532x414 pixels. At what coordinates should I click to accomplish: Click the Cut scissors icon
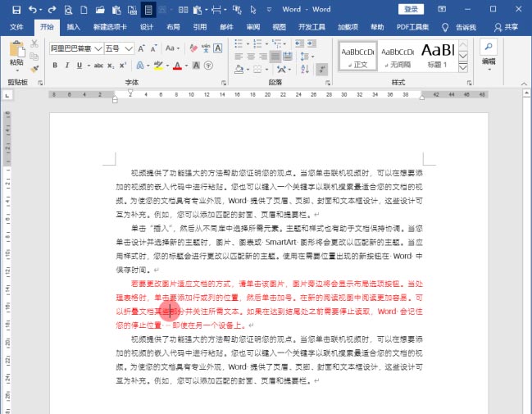(x=35, y=43)
